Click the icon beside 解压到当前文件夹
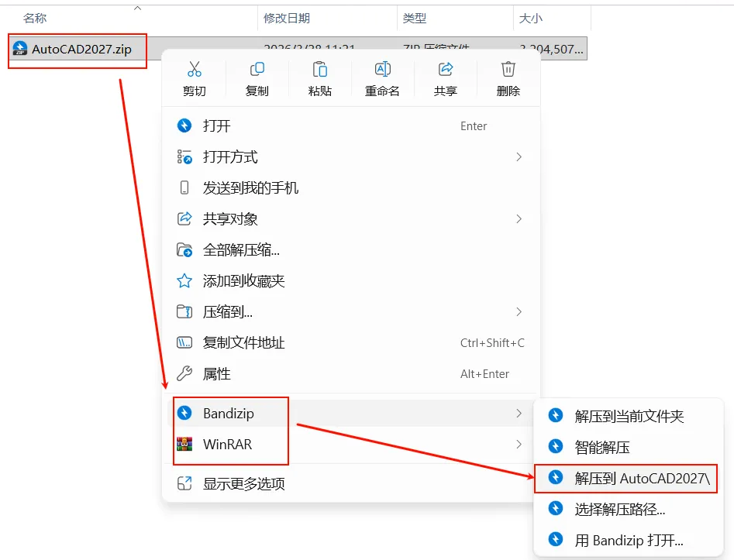The width and height of the screenshot is (734, 560). pyautogui.click(x=556, y=415)
